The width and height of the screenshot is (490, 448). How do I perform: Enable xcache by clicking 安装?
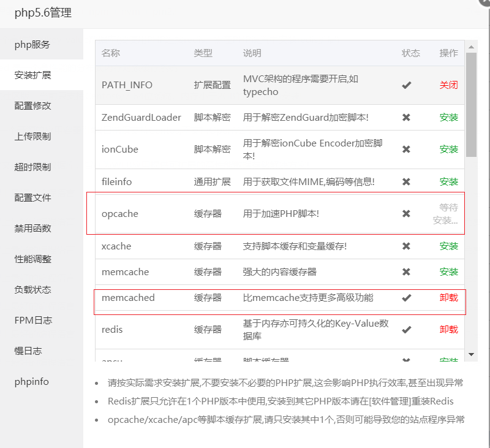coord(448,246)
